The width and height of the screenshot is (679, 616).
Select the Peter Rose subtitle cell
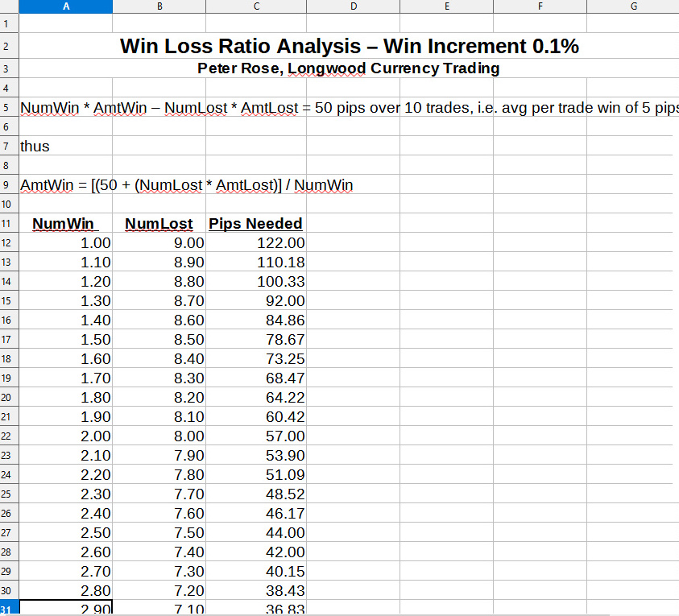[x=349, y=68]
